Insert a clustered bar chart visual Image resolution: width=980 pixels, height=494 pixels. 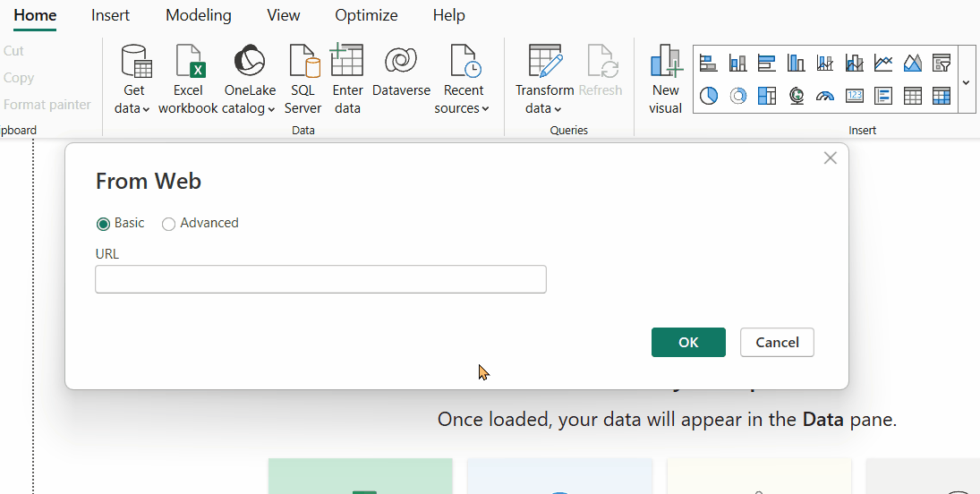point(766,63)
